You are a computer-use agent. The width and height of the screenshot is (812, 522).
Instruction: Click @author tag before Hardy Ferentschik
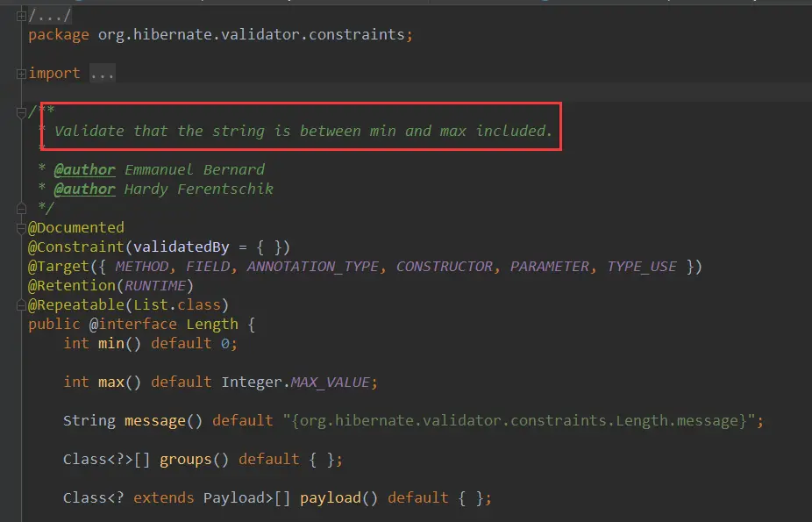coord(84,189)
